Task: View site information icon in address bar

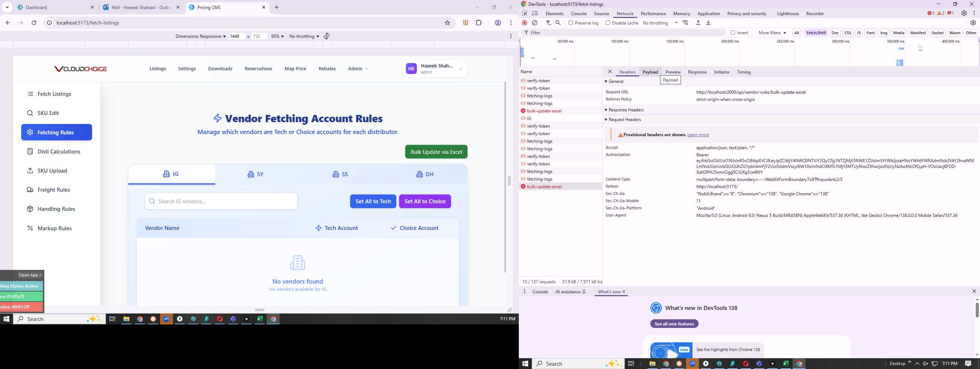Action: point(49,23)
